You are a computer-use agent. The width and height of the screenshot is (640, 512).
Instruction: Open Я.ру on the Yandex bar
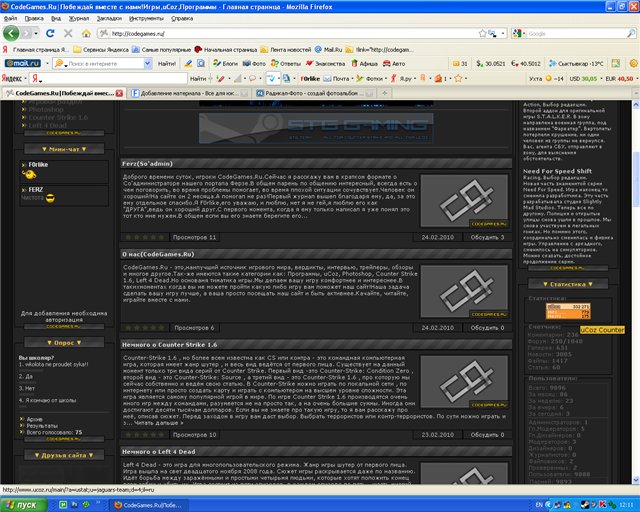click(x=402, y=78)
